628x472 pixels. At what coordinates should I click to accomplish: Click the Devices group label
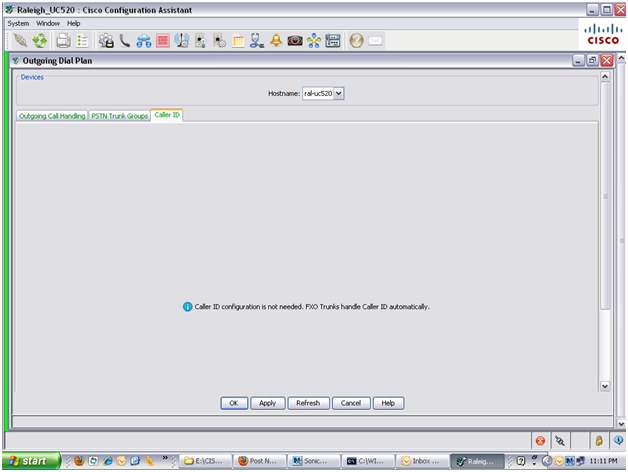[x=32, y=77]
